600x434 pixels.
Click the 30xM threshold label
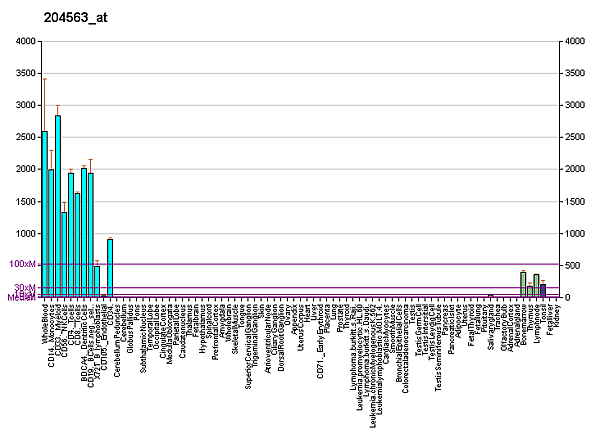pos(24,288)
